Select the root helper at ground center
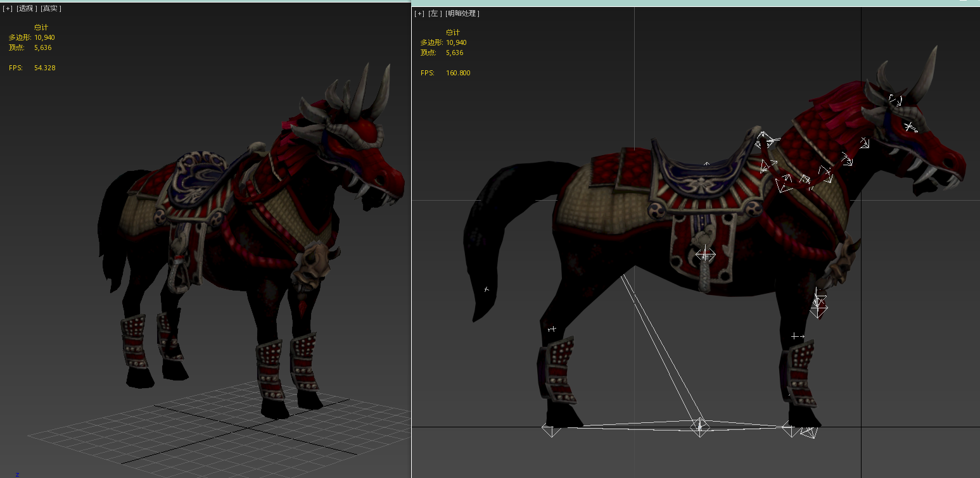Viewport: 980px width, 478px height. click(x=699, y=426)
